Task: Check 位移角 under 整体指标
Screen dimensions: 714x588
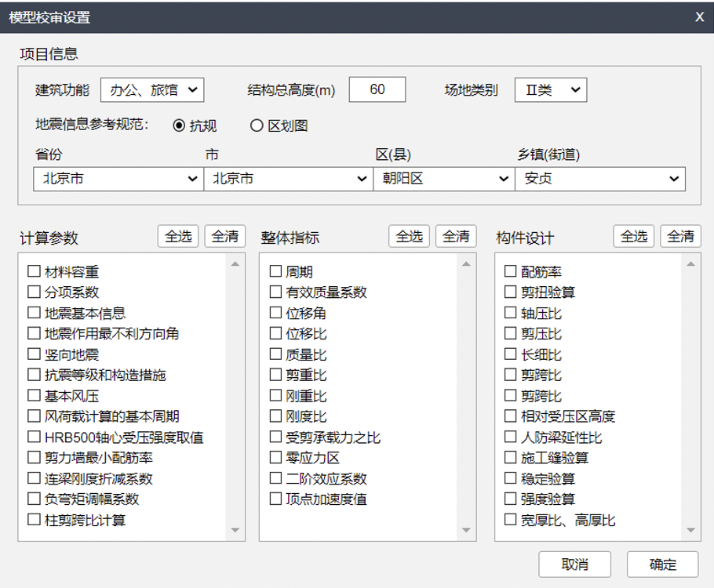Action: point(273,314)
